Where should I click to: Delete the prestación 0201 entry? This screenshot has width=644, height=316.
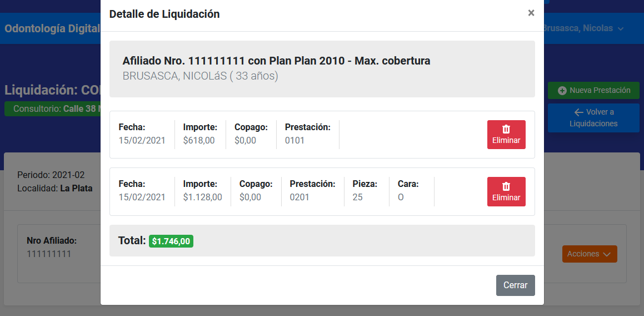(x=506, y=191)
